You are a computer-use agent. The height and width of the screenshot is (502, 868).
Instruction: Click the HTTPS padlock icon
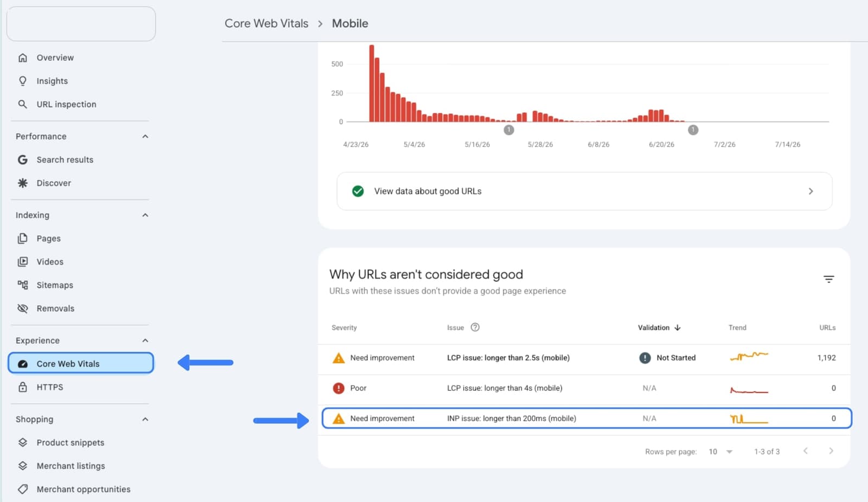(22, 387)
